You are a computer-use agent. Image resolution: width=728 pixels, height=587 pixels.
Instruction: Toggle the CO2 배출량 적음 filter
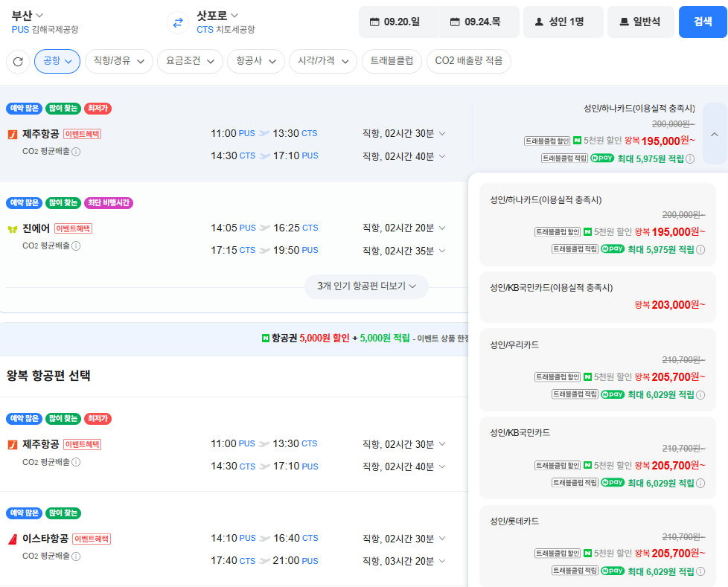[x=468, y=61]
